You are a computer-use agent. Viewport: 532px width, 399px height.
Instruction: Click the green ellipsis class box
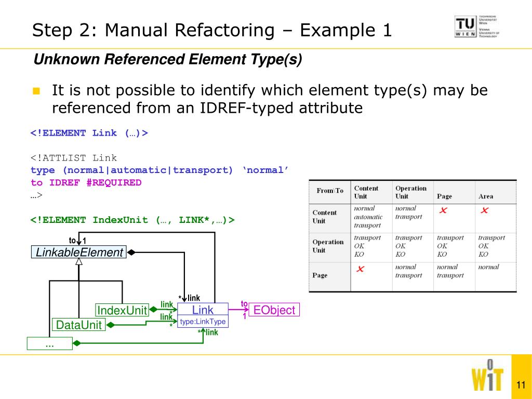(x=49, y=343)
